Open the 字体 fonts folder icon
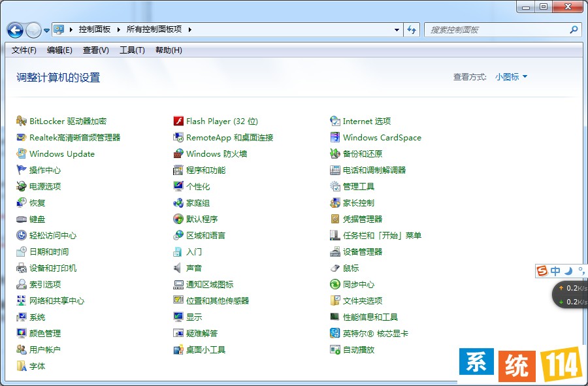588x386 pixels. 22,366
